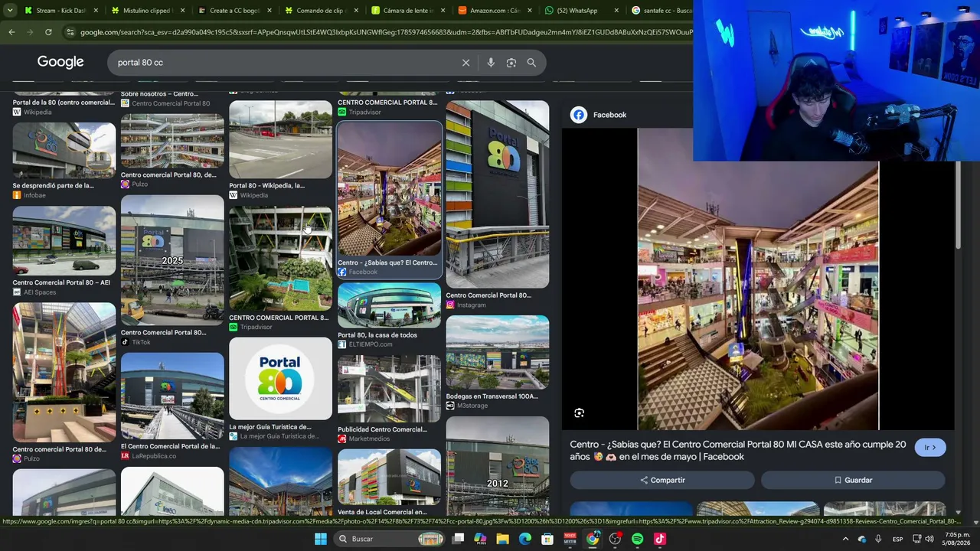Open the 'La mejor Guía Turística' Portal 80 logo result
Image resolution: width=980 pixels, height=551 pixels.
[280, 389]
